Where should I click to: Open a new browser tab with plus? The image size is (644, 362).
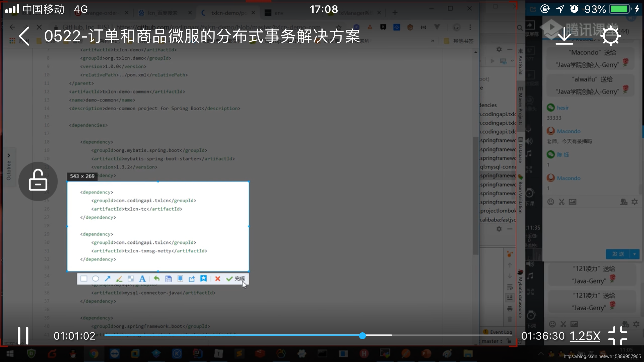pos(395,13)
